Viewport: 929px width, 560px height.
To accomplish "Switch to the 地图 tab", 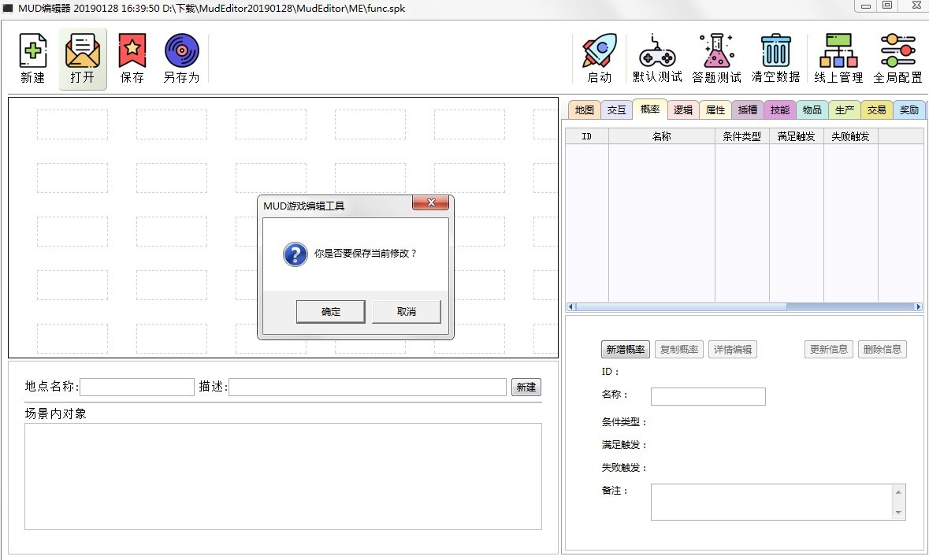I will click(x=583, y=109).
